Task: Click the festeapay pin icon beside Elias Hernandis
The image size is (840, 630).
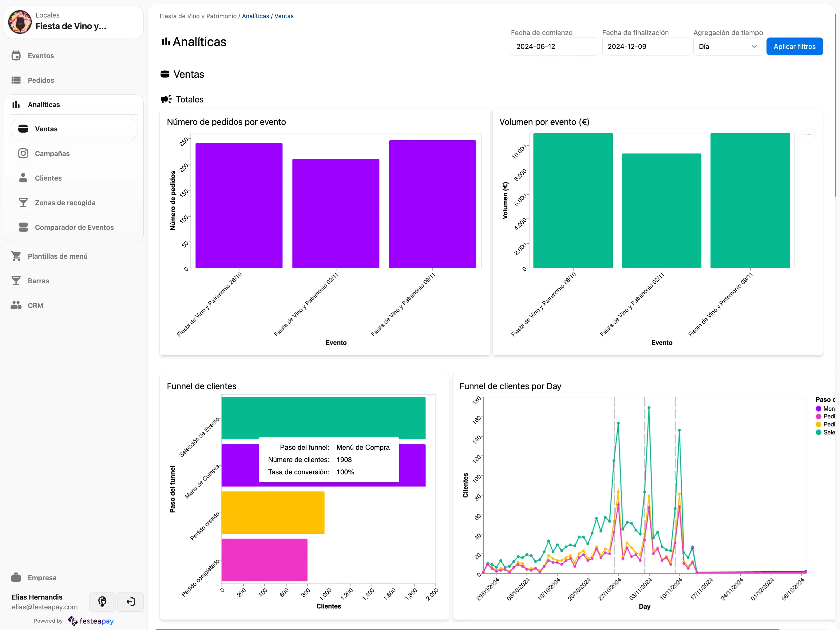Action: click(x=102, y=602)
